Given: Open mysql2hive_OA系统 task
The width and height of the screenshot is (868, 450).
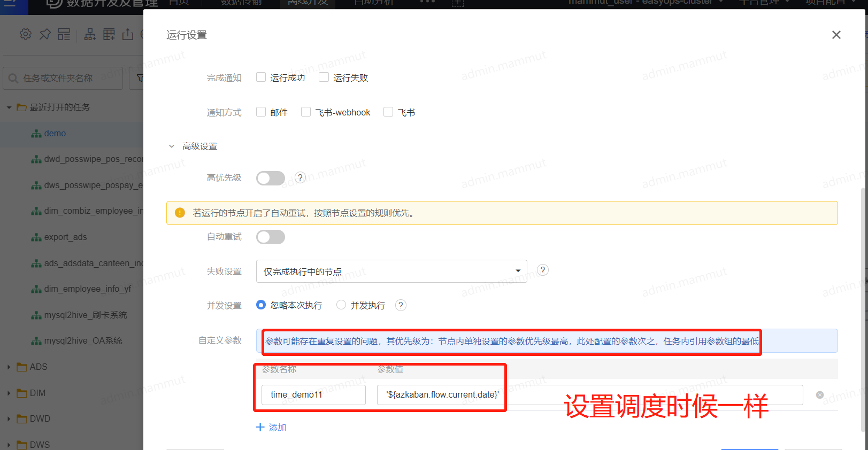Looking at the screenshot, I should [x=83, y=341].
